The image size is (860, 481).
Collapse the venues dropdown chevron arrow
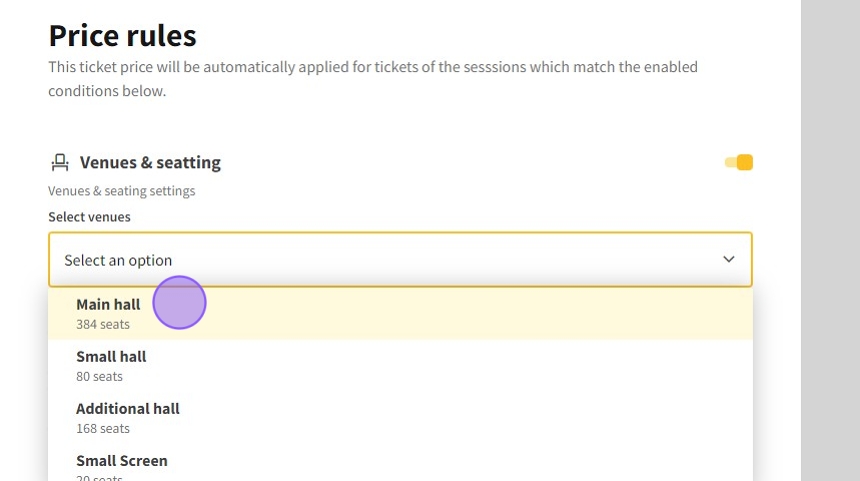pyautogui.click(x=729, y=260)
